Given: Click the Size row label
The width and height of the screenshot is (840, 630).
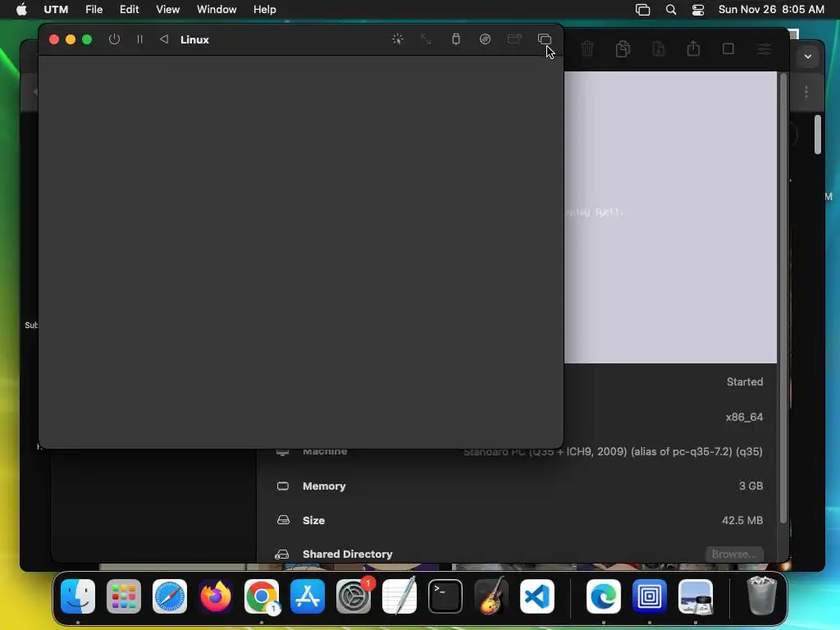Looking at the screenshot, I should coord(313,520).
